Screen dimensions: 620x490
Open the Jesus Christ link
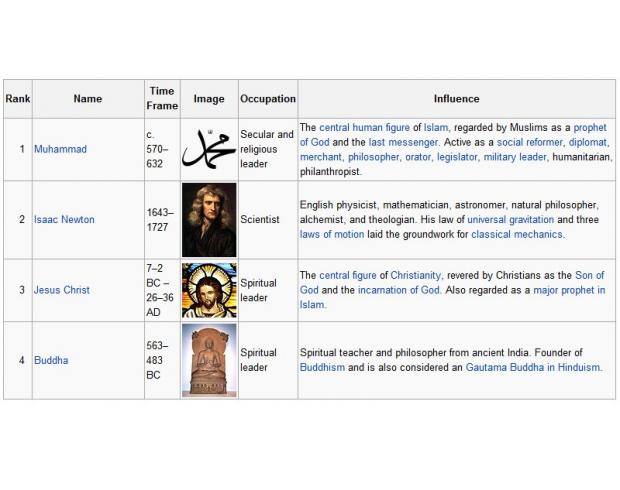tap(62, 290)
